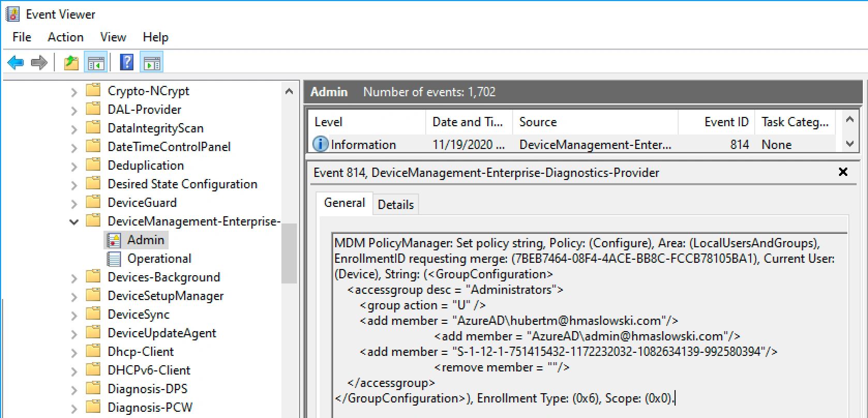Select the Operational log in tree

pyautogui.click(x=159, y=259)
